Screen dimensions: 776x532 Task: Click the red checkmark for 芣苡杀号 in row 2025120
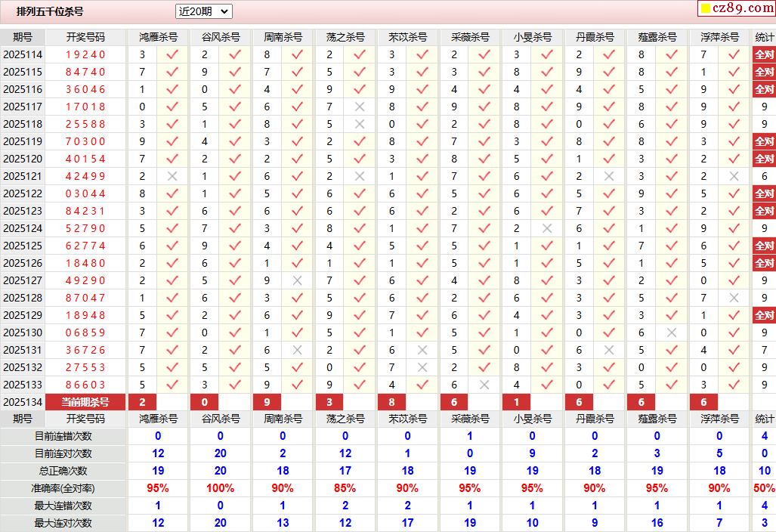tap(422, 159)
